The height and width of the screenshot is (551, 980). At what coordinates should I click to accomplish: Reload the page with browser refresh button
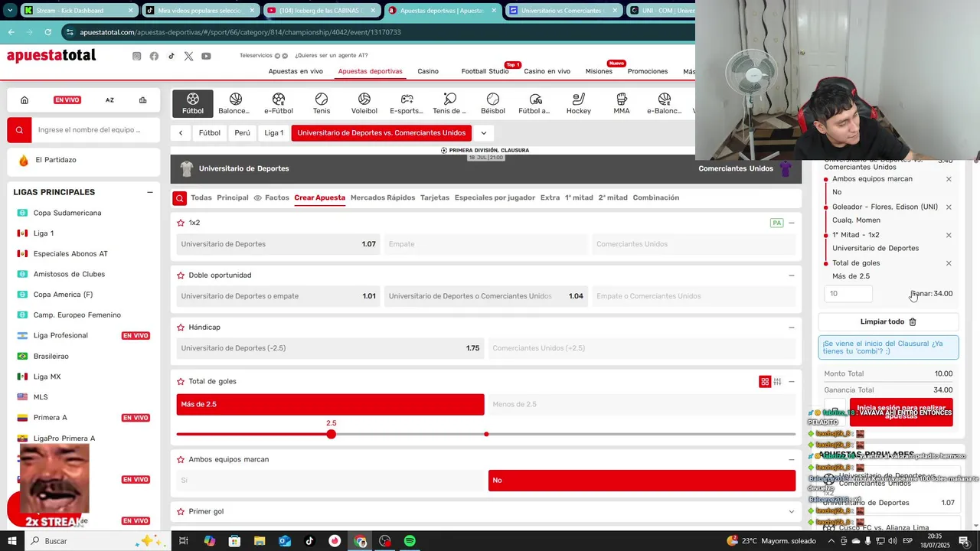[x=48, y=32]
